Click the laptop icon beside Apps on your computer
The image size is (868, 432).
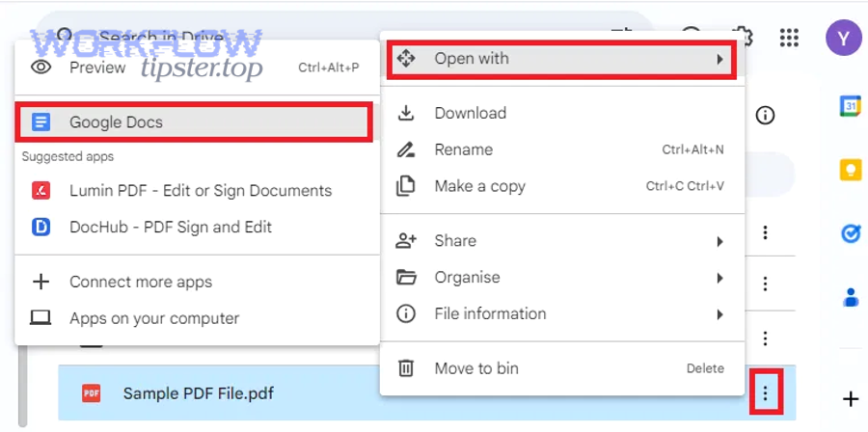coord(41,318)
